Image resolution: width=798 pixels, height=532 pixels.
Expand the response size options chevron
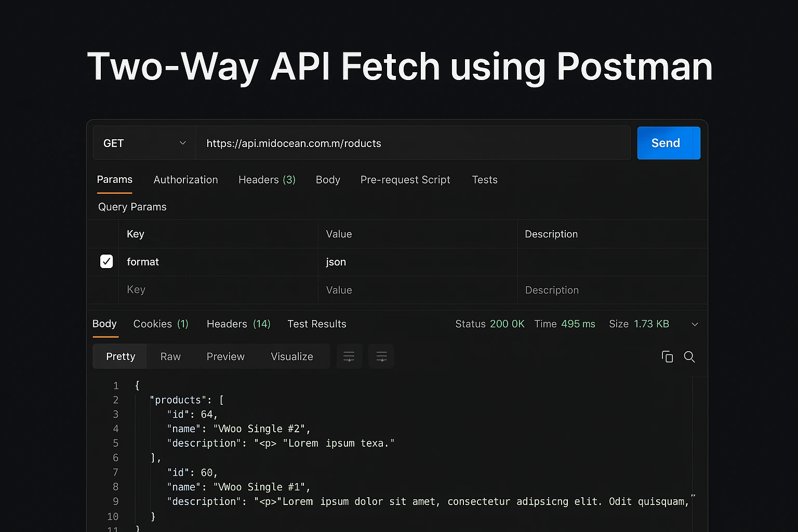tap(695, 324)
